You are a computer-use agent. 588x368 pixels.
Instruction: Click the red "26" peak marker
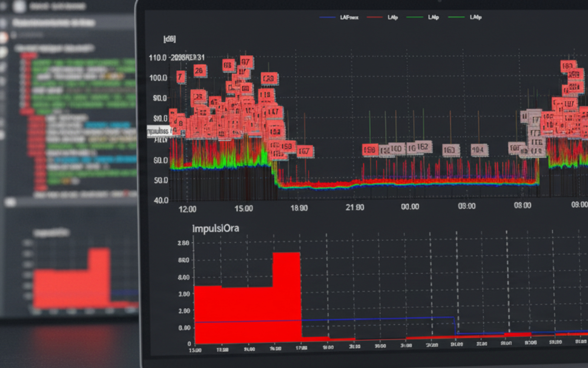click(x=199, y=70)
